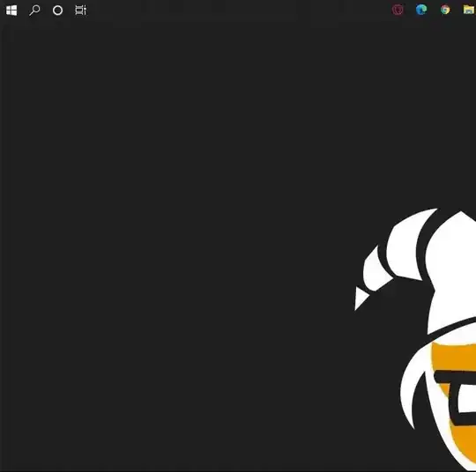Open the Windows Start menu
This screenshot has width=476, height=472.
(11, 11)
